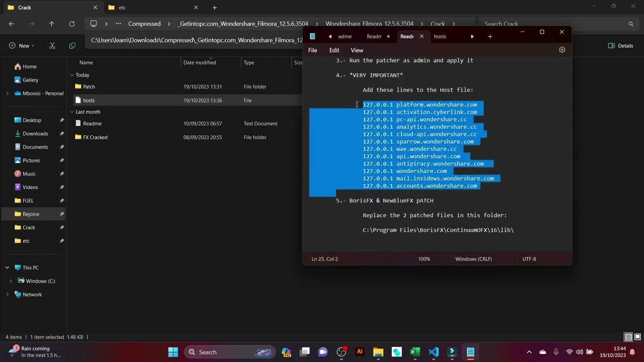Click the Cut scissors icon in Explorer toolbar
The height and width of the screenshot is (362, 644).
coord(52,45)
